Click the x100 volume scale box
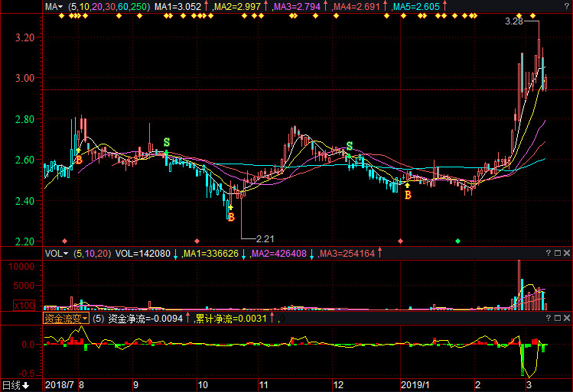The width and height of the screenshot is (573, 392). point(24,305)
